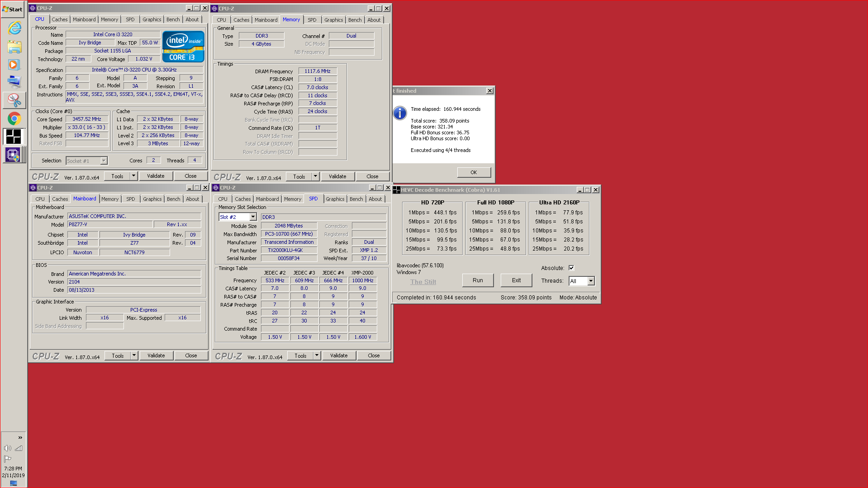The width and height of the screenshot is (868, 488).
Task: Click Memory tab in Mainboard window
Action: [x=110, y=199]
